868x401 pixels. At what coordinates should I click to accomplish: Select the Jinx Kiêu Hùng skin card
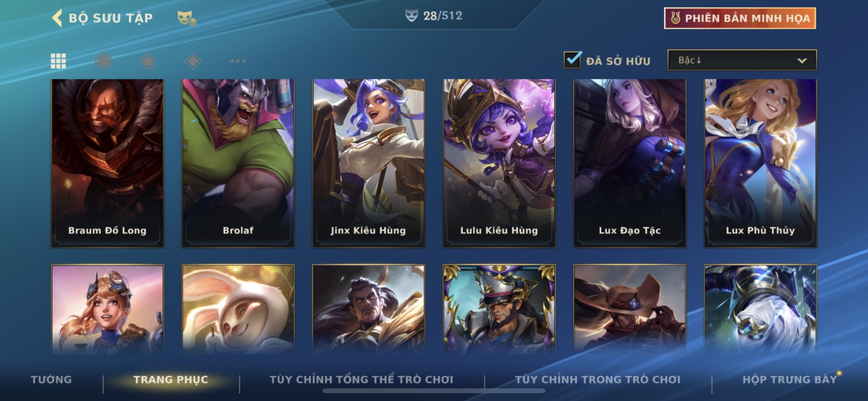point(369,163)
